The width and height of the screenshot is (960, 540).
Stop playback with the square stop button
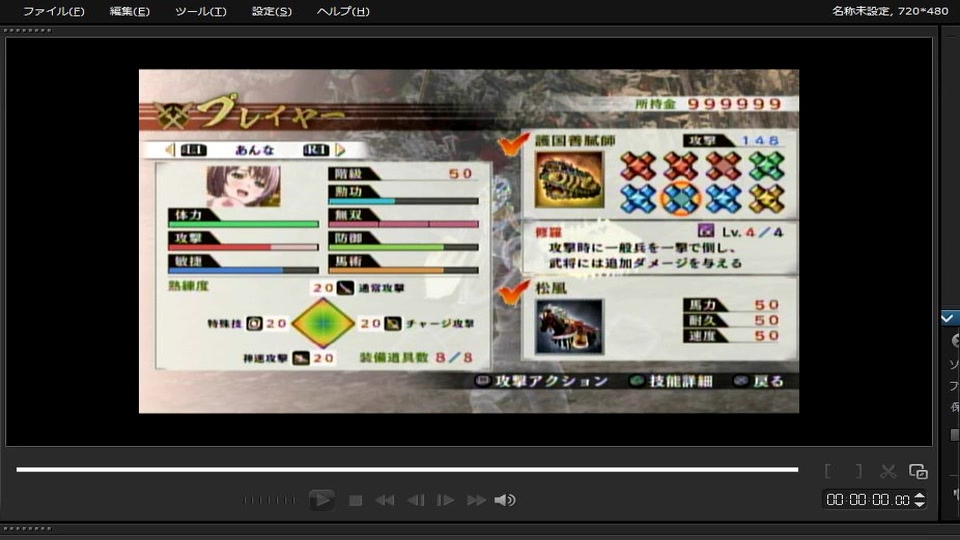tap(355, 500)
